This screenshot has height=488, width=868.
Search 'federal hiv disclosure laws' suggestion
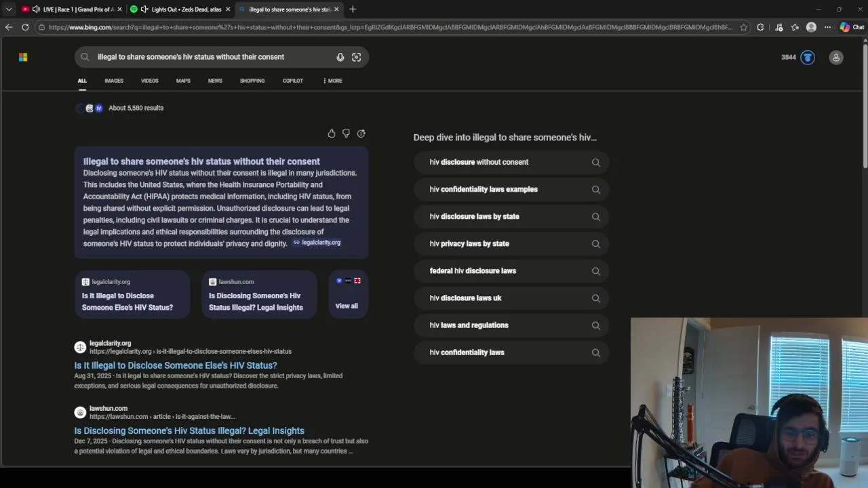[x=511, y=270]
